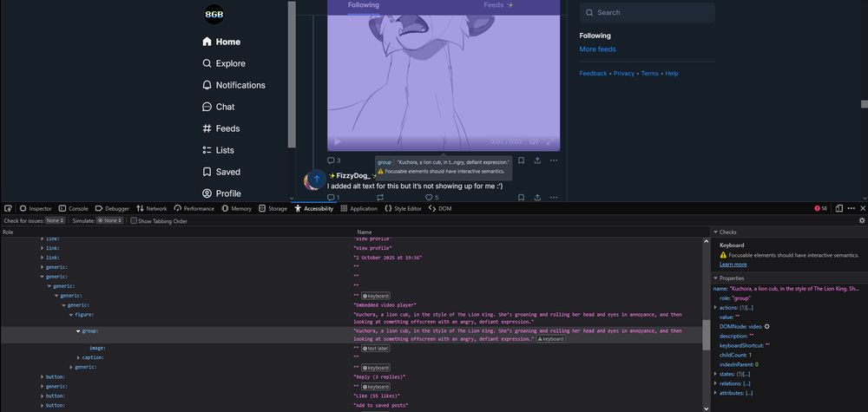Open the video in fullscreen
The height and width of the screenshot is (412, 868).
click(549, 142)
